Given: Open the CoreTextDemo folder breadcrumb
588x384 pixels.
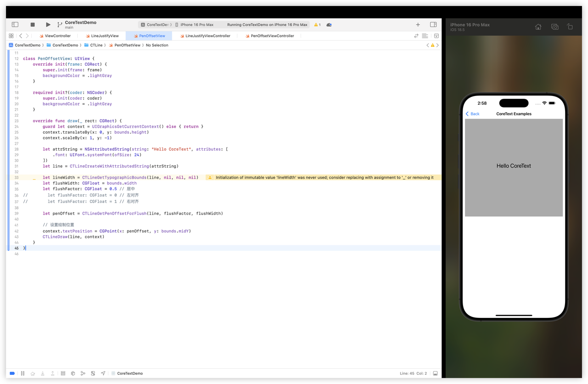Looking at the screenshot, I should tap(62, 45).
